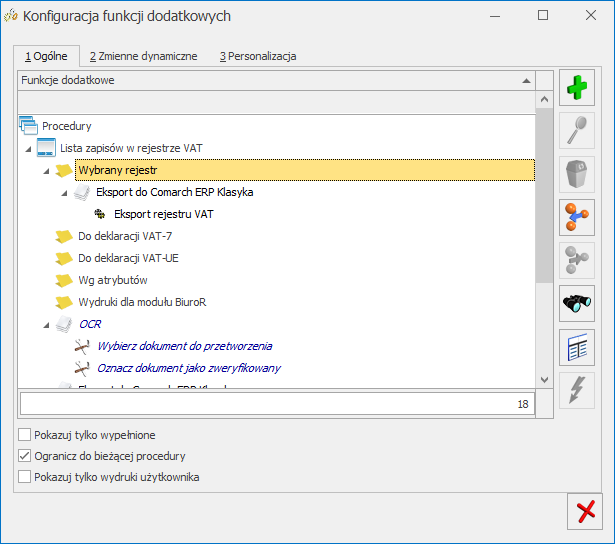Collapse the OCR tree branch
Screen dimensions: 615x544
coord(46,324)
